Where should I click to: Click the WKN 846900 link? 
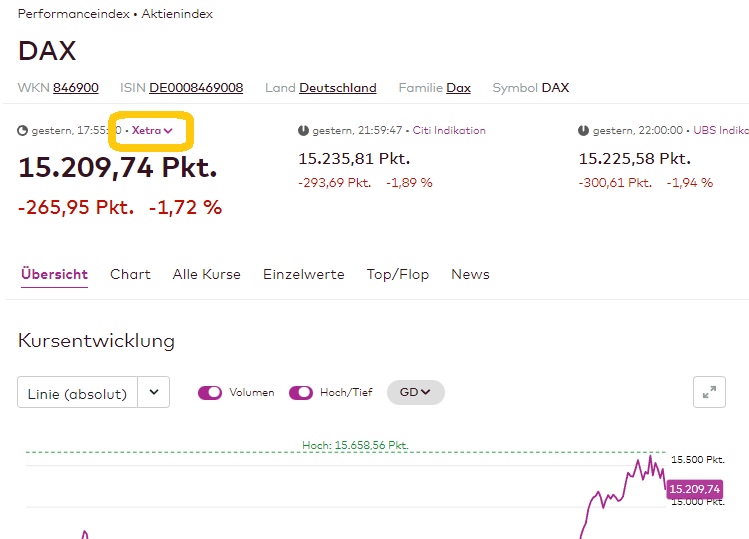point(76,88)
